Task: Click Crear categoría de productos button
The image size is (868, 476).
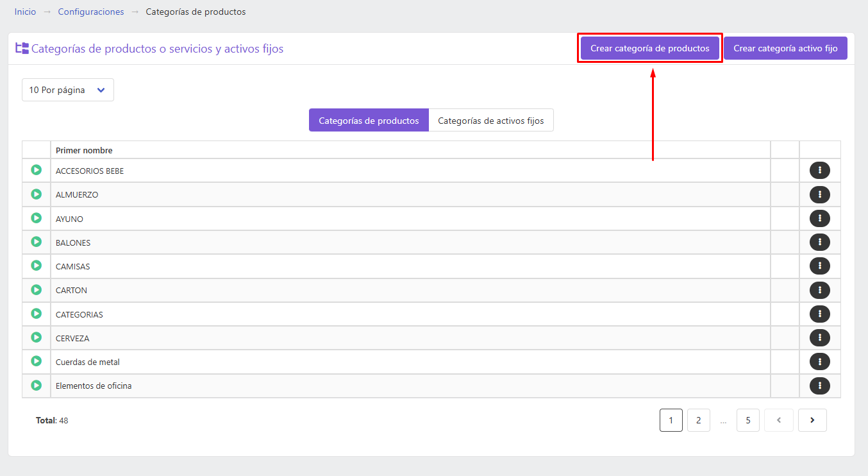Action: tap(650, 48)
